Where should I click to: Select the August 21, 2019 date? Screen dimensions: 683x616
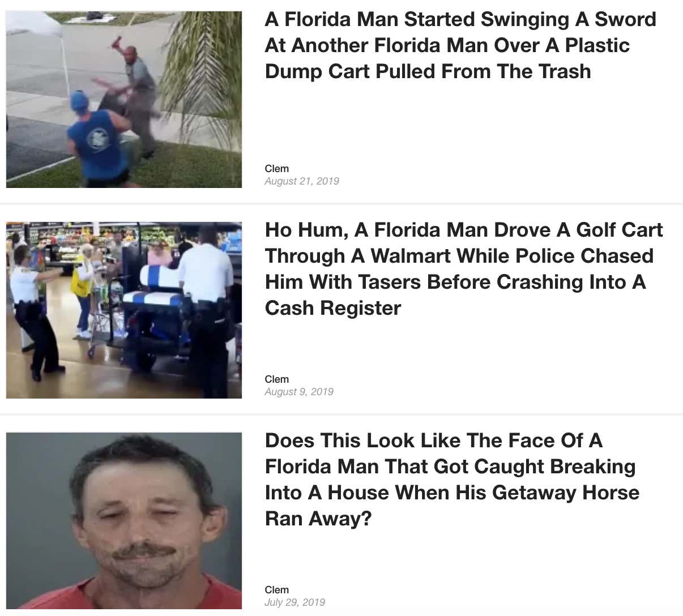click(x=302, y=181)
